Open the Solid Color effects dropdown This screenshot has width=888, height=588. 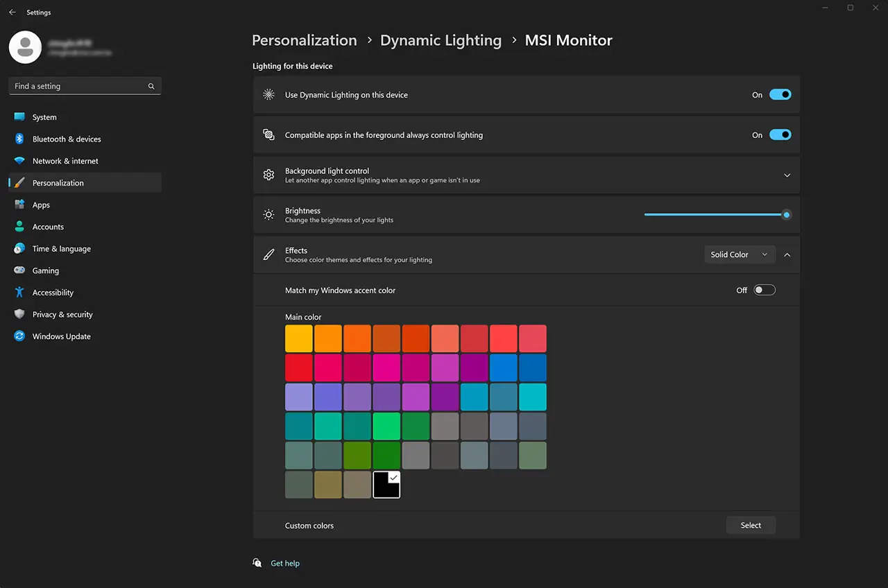pyautogui.click(x=739, y=254)
